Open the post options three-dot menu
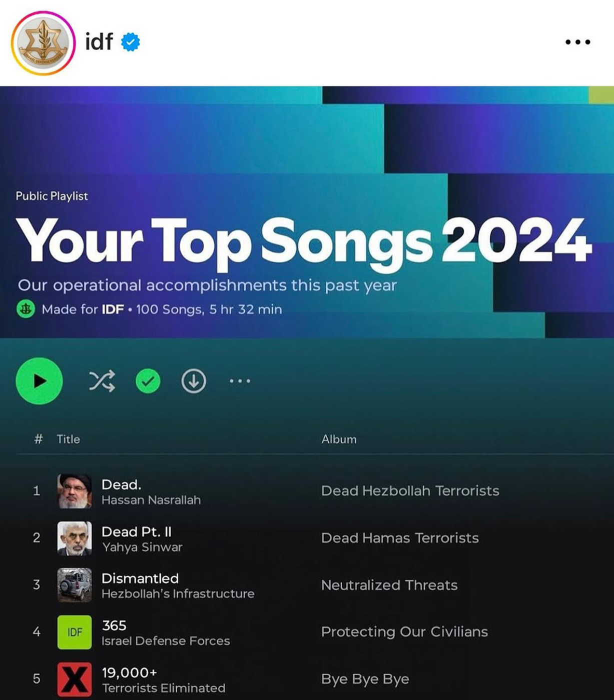The image size is (614, 700). click(578, 42)
